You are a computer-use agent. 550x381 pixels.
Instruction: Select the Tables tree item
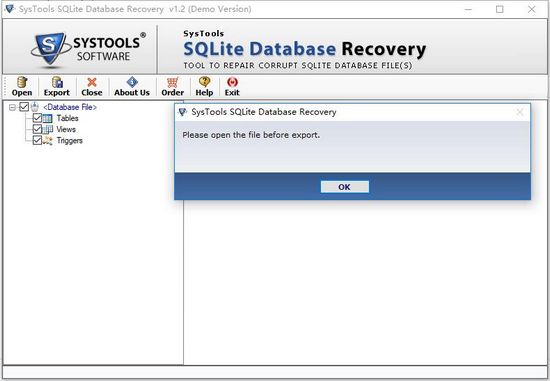(67, 118)
